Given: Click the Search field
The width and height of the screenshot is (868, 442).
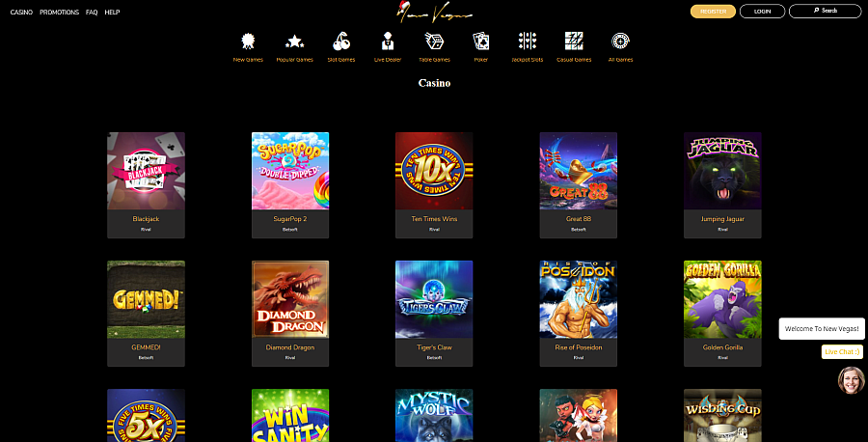Looking at the screenshot, I should pos(825,11).
